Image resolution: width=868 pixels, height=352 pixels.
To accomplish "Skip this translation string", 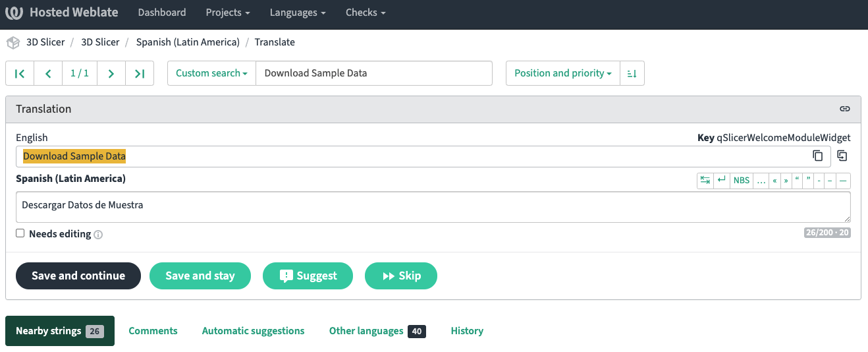I will click(x=400, y=276).
